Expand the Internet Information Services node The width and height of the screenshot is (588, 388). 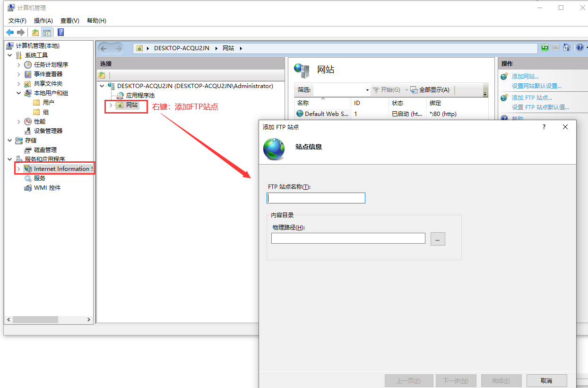tap(19, 169)
